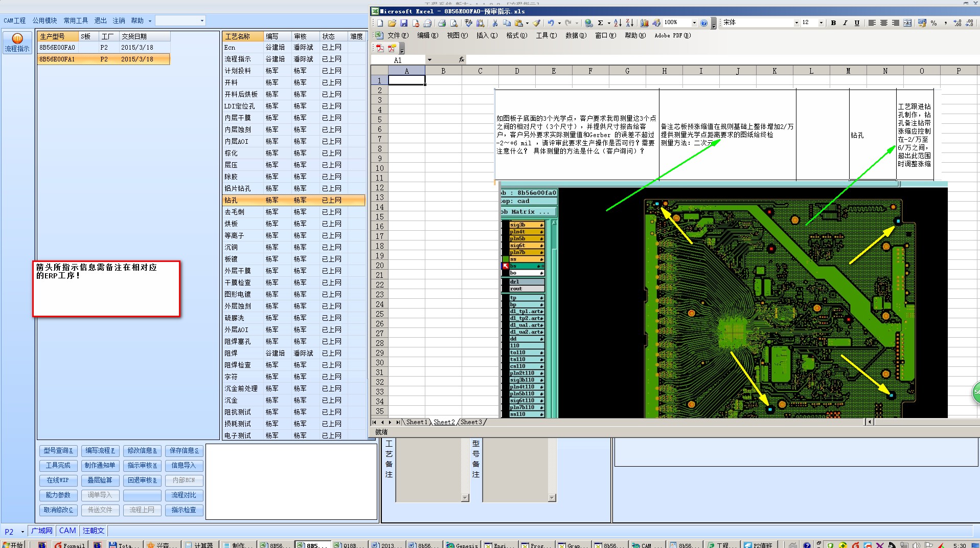Expand the Excel Name Box dropdown
Image resolution: width=980 pixels, height=548 pixels.
point(429,60)
